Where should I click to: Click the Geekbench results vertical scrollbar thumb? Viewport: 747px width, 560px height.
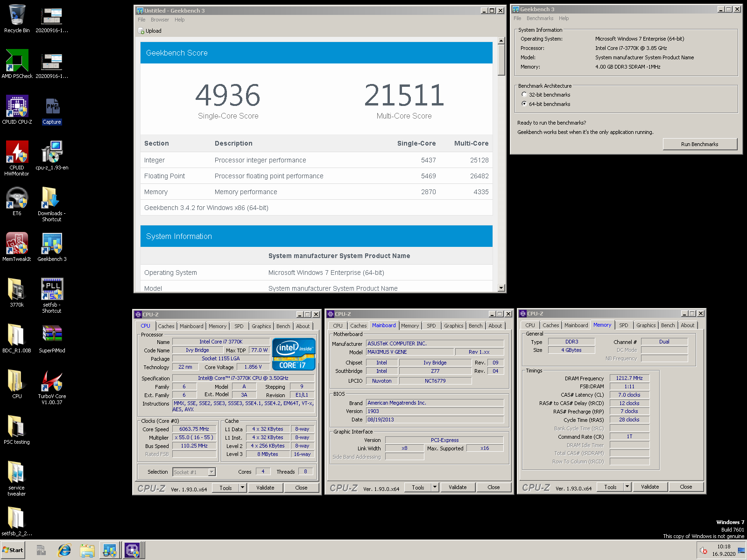click(501, 60)
